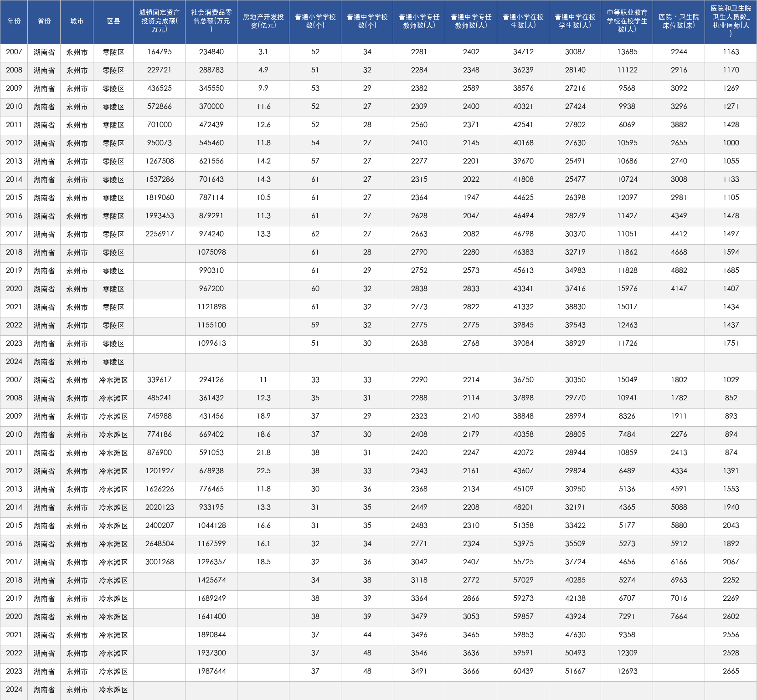Viewport: 757px width, 700px height.
Task: Select the 中等职业教育学校在校学生数 header
Action: click(x=627, y=22)
